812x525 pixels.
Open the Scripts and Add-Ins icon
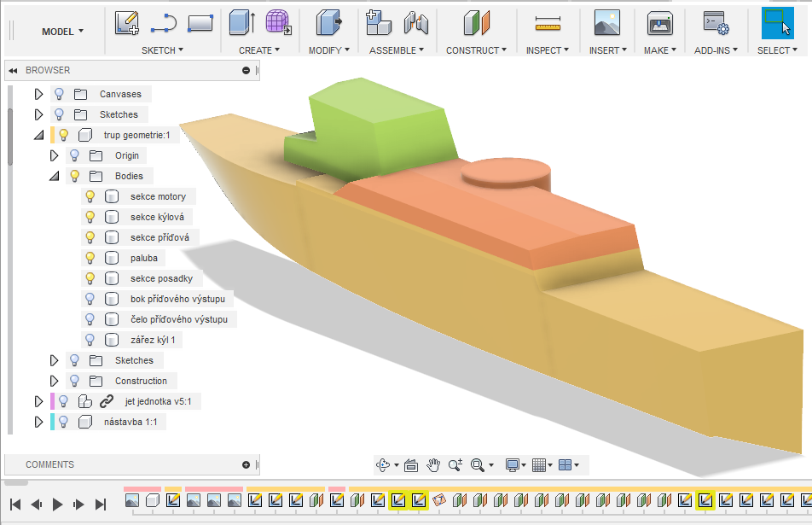(x=715, y=23)
